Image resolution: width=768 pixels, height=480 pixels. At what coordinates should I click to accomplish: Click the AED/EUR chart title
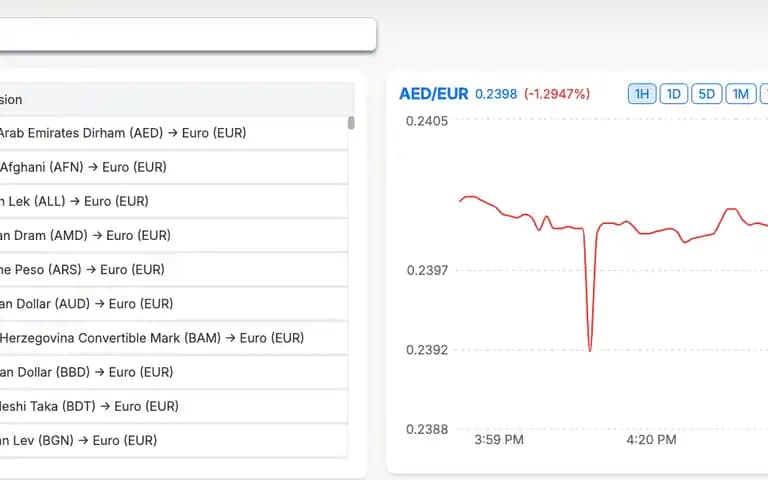(x=433, y=94)
